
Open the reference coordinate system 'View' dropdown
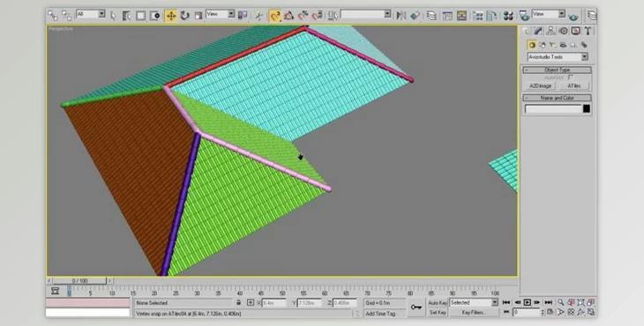click(x=220, y=14)
